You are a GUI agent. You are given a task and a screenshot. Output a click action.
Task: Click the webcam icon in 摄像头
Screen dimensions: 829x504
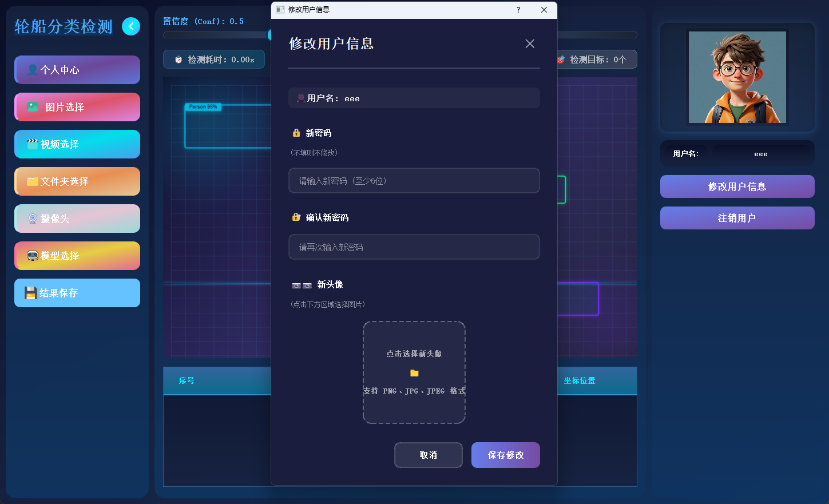click(33, 219)
